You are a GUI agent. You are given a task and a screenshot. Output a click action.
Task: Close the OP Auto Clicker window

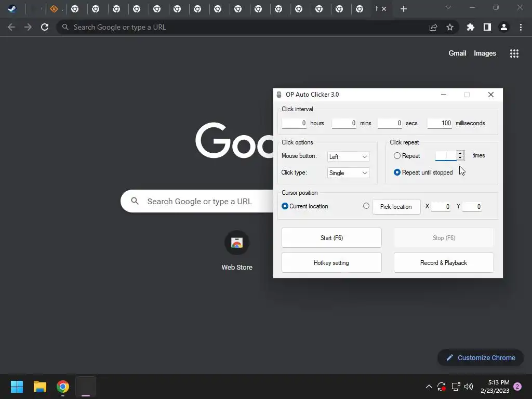click(x=490, y=95)
